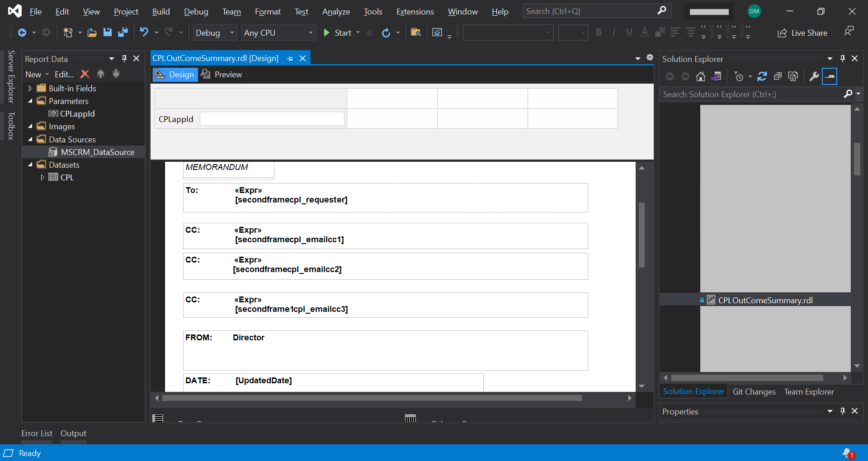
Task: Open the File menu
Action: point(36,12)
